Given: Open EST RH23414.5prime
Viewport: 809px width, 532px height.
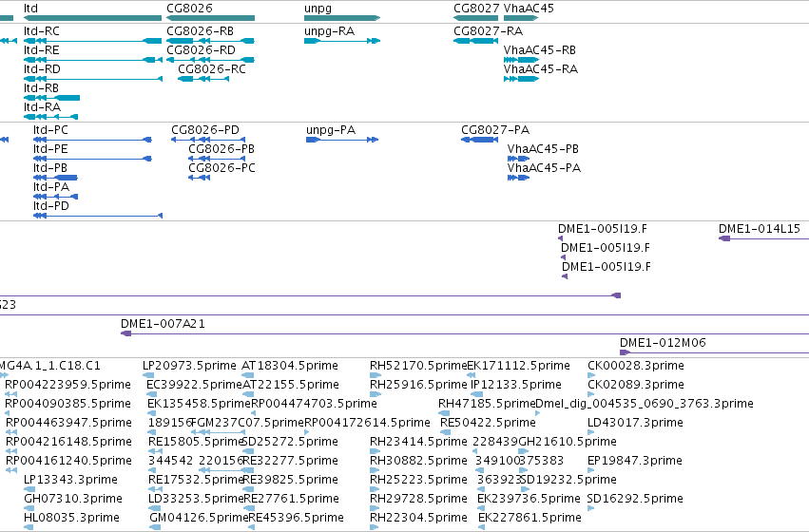Looking at the screenshot, I should (418, 443).
